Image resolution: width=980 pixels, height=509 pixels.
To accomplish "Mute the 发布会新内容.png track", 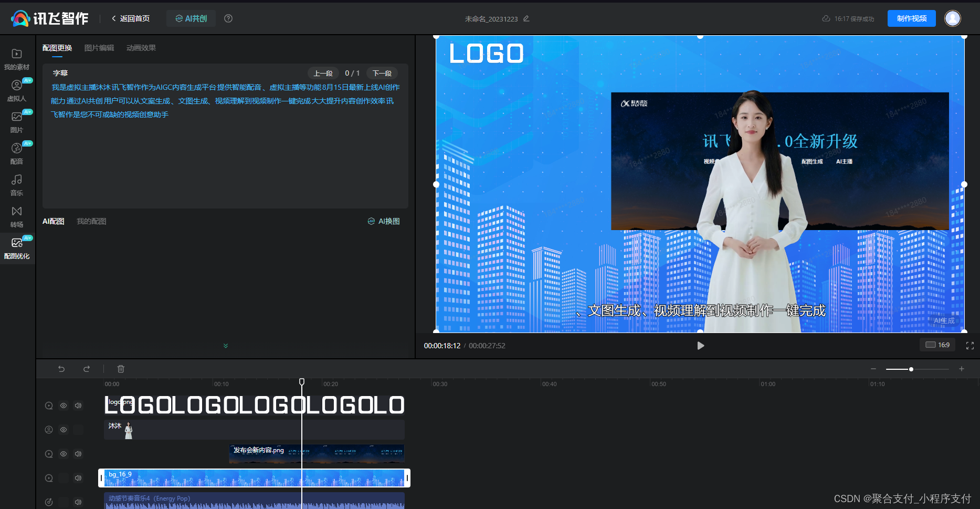I will [x=78, y=454].
